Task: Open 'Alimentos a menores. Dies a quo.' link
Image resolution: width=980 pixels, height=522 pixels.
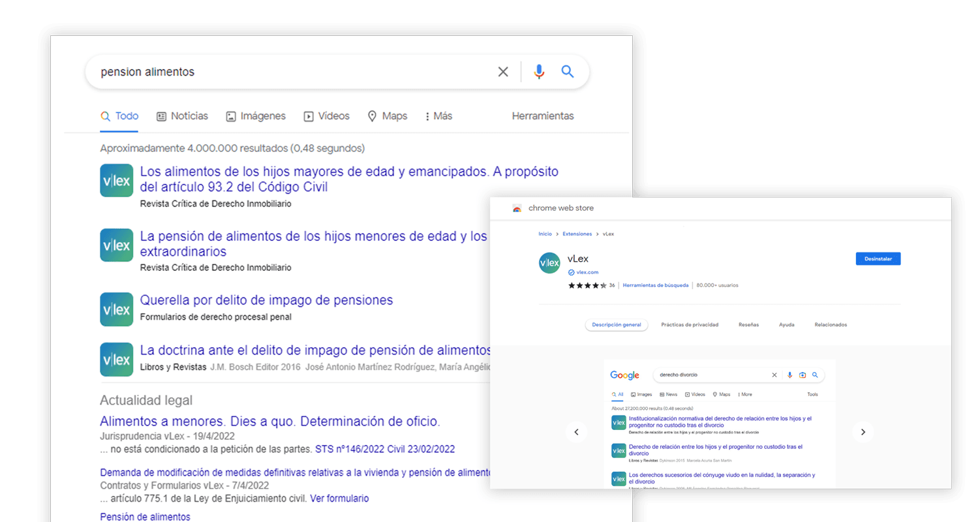Action: [x=270, y=421]
